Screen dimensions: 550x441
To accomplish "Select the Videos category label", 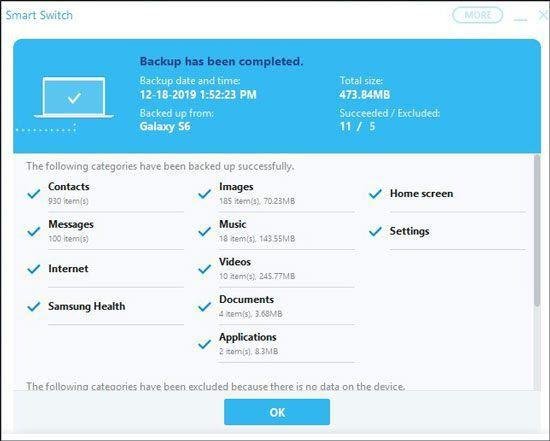I will point(235,261).
